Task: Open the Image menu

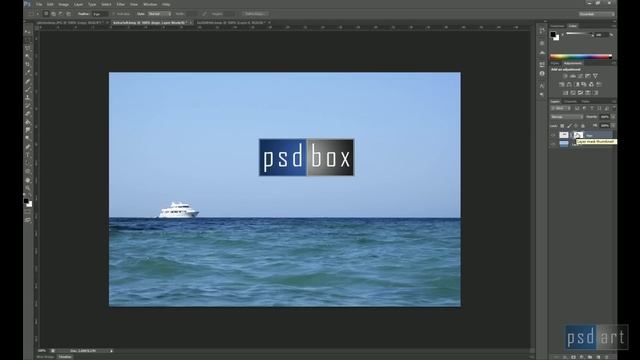Action: [63, 4]
